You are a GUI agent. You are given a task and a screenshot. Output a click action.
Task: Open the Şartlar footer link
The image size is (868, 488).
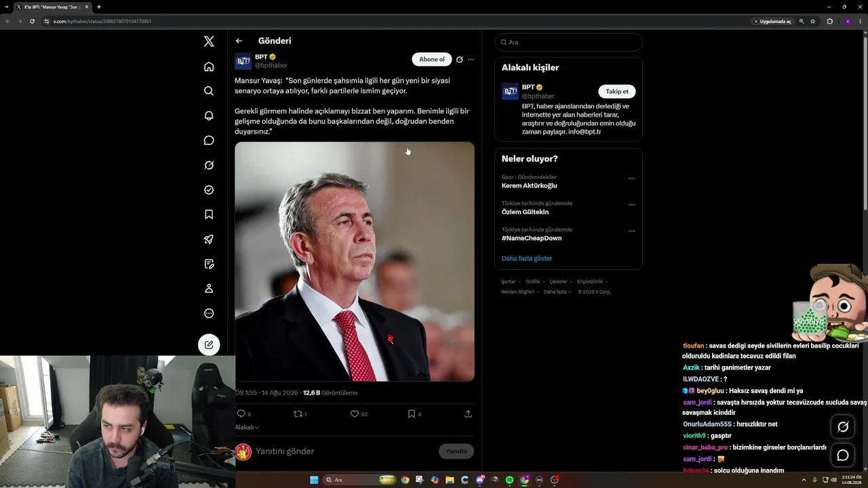coord(509,281)
